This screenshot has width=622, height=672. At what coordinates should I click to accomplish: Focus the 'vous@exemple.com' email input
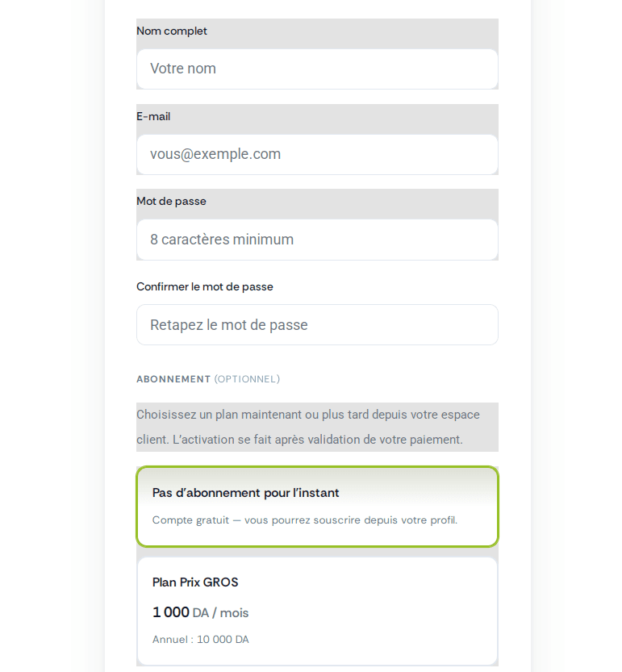317,154
